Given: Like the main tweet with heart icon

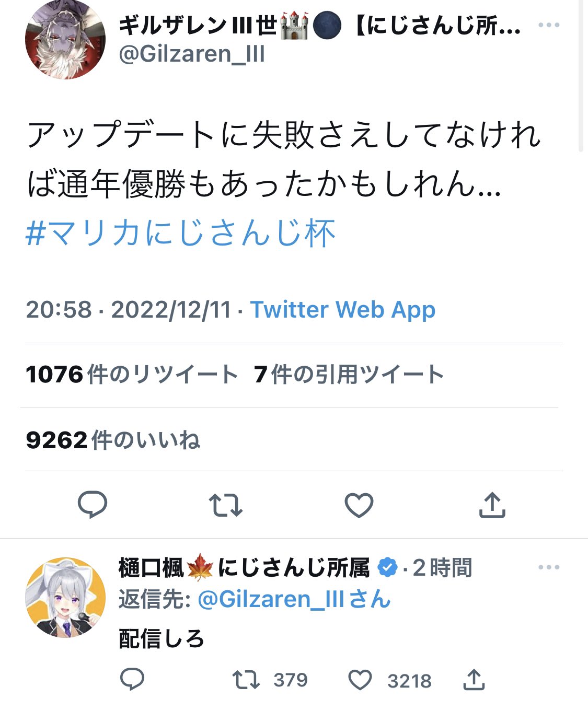Looking at the screenshot, I should click(x=359, y=505).
